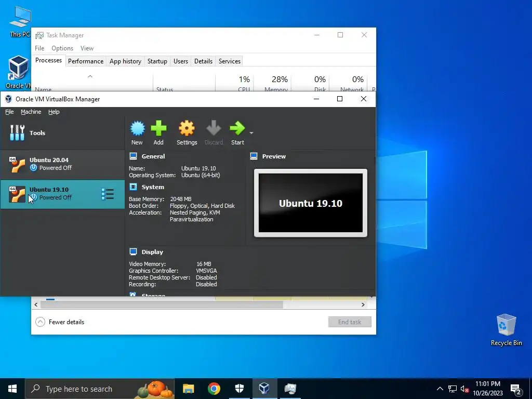Screen dimensions: 532x399
Task: Switch to Task Manager Processes tab
Action: click(x=48, y=60)
